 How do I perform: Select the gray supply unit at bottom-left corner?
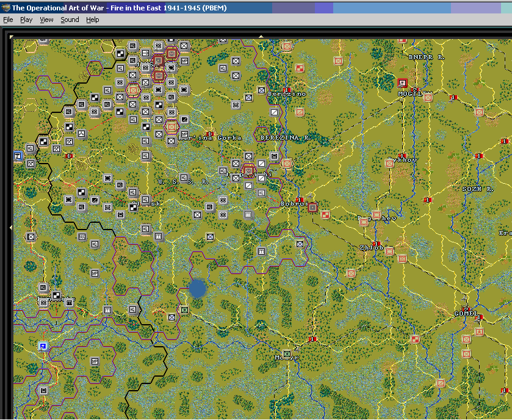coord(43,390)
